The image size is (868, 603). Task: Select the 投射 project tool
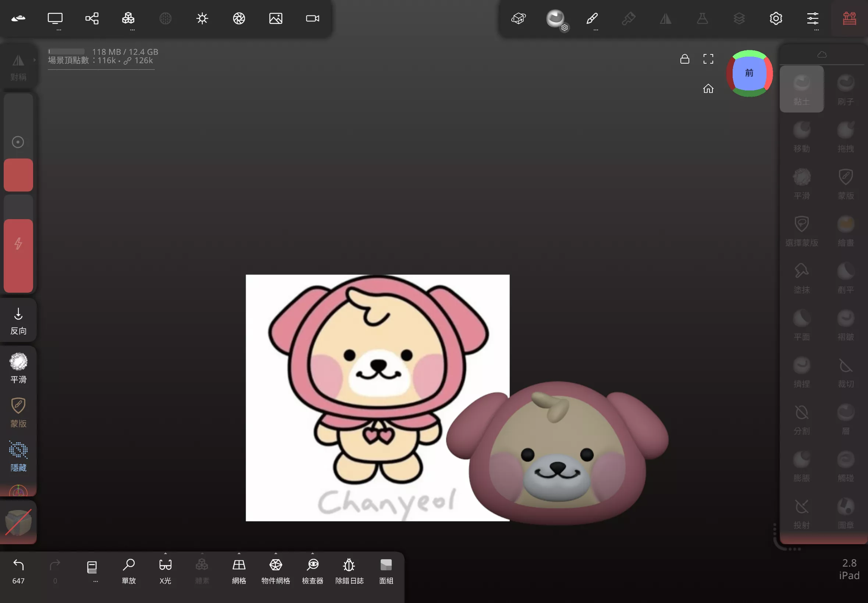(801, 513)
